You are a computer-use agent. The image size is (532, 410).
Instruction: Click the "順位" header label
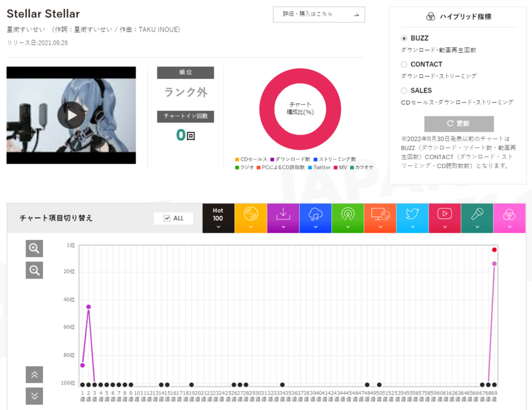click(x=186, y=72)
